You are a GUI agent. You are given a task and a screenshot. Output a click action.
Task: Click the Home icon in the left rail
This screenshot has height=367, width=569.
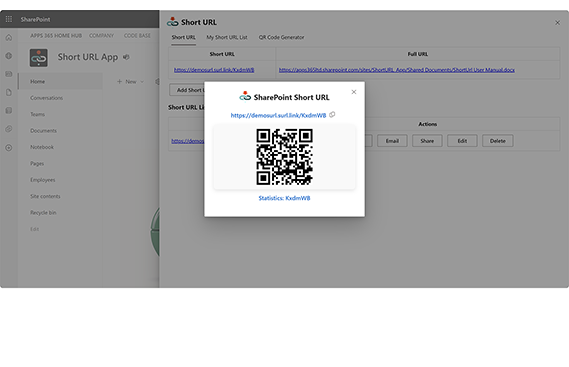(x=9, y=37)
